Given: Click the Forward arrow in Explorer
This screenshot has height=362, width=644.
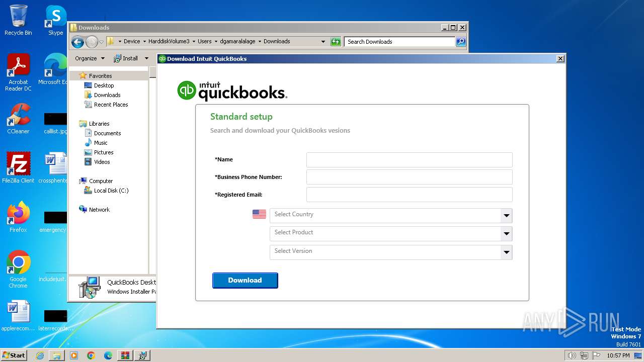Looking at the screenshot, I should click(92, 42).
